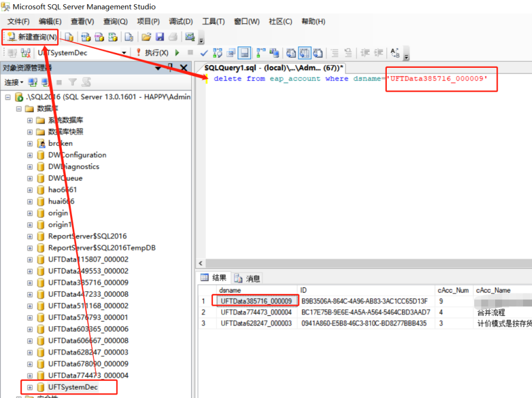Expand the UFTSystemDec database node
The image size is (532, 398).
[x=30, y=387]
